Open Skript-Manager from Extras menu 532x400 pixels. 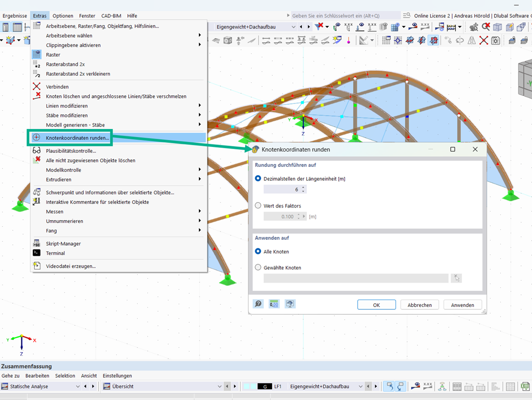(119, 243)
